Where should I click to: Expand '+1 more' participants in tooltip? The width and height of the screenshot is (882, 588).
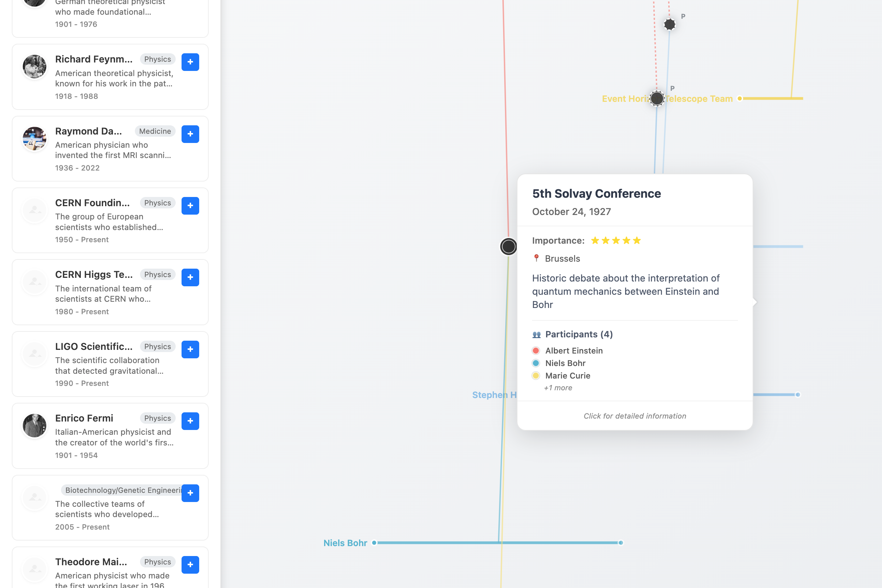(x=558, y=388)
